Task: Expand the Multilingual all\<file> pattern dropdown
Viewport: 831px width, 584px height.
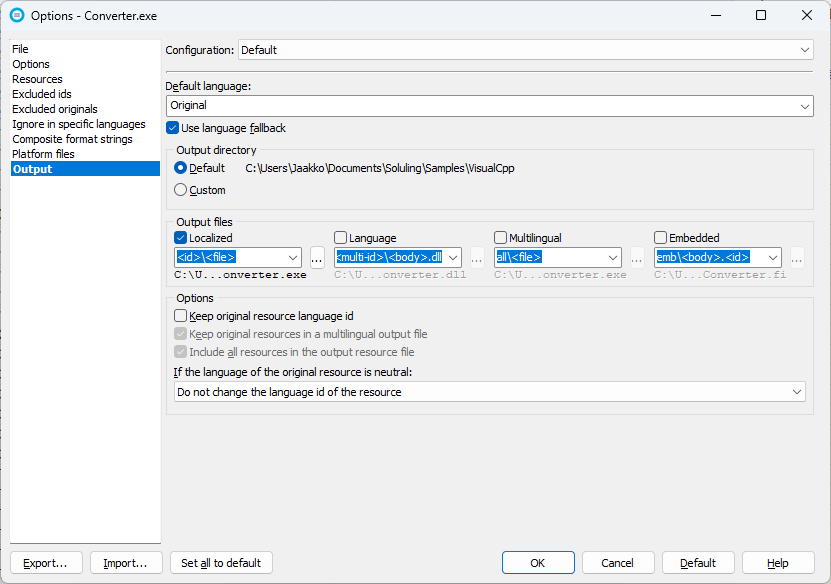Action: click(613, 258)
